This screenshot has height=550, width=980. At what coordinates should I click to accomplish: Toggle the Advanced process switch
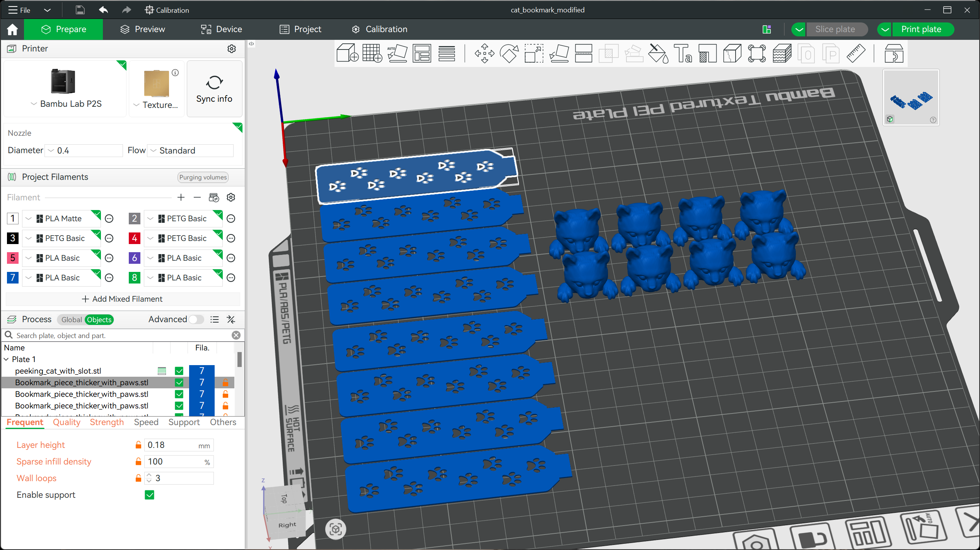(196, 319)
